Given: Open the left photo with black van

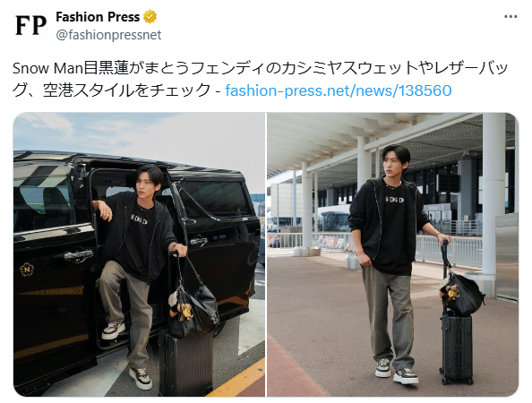Looking at the screenshot, I should coord(139,254).
